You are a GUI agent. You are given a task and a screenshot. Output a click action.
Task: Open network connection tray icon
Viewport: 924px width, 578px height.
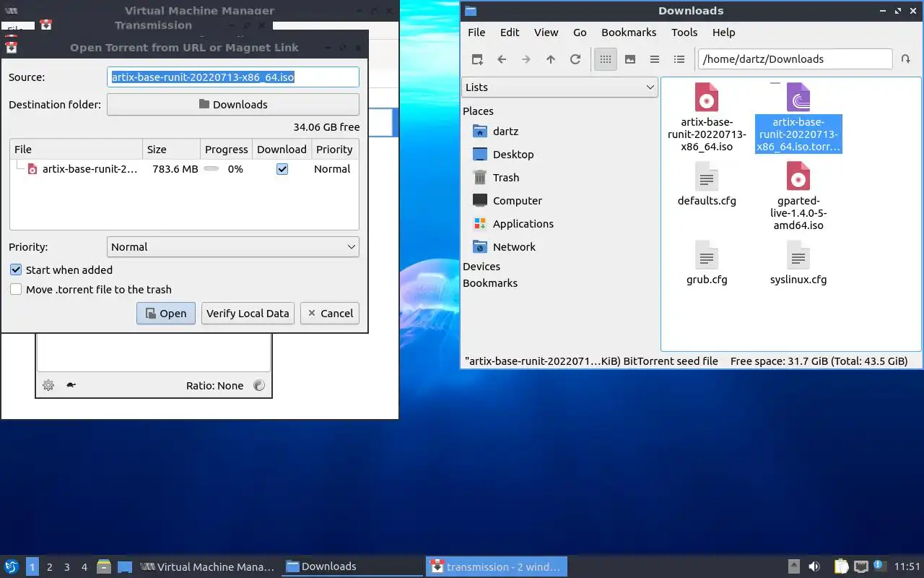point(860,566)
